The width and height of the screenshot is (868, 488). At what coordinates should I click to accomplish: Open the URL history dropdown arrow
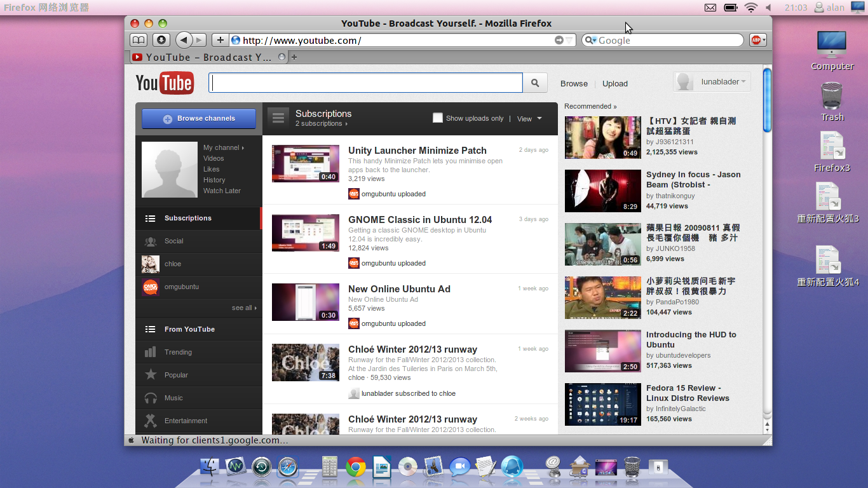tap(569, 40)
